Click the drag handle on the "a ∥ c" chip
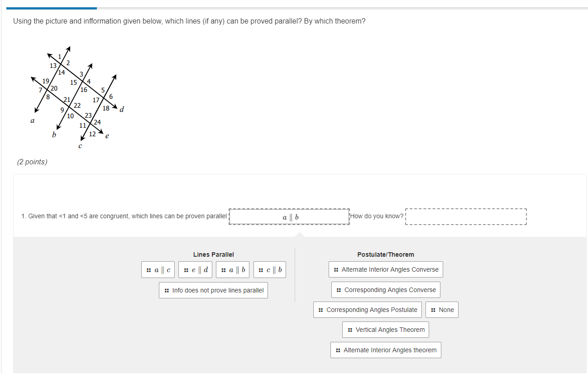This screenshot has height=374, width=588. point(149,269)
